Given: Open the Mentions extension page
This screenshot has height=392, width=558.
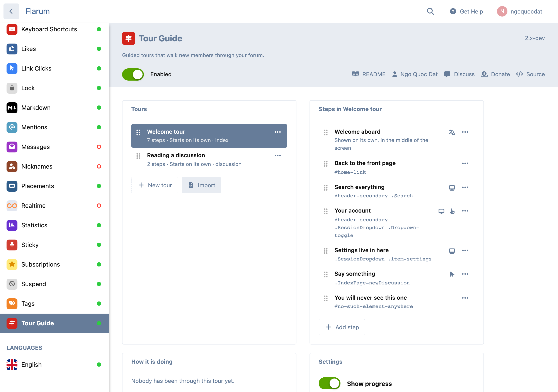Looking at the screenshot, I should (54, 127).
